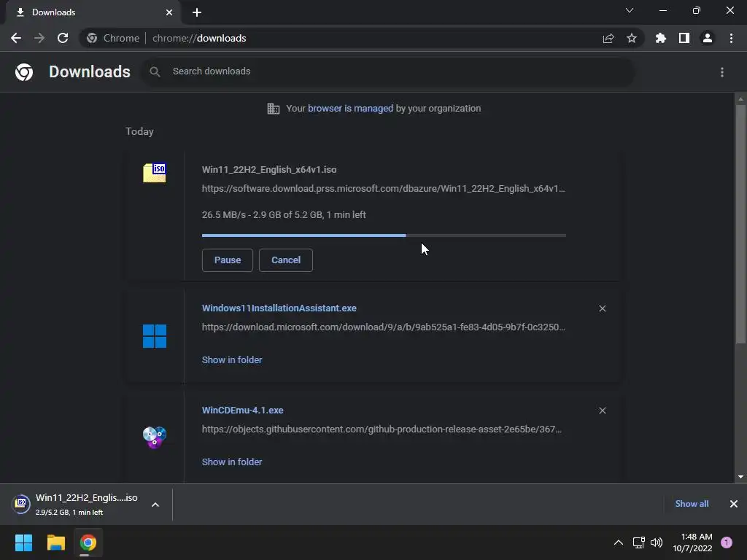Image resolution: width=747 pixels, height=560 pixels.
Task: Open the Extensions puzzle icon
Action: pyautogui.click(x=661, y=38)
